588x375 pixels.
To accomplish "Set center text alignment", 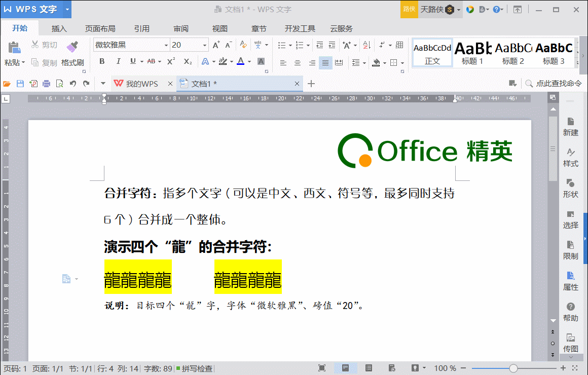I will (298, 63).
